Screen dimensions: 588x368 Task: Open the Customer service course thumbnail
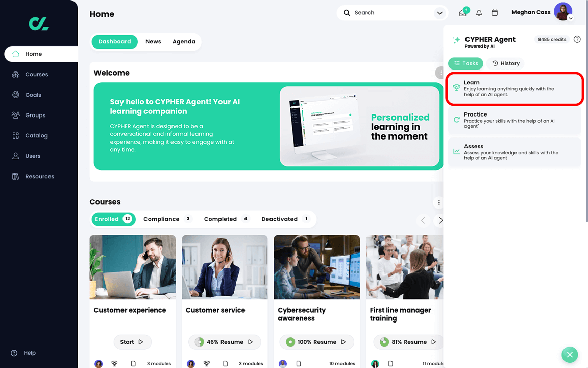pyautogui.click(x=225, y=267)
